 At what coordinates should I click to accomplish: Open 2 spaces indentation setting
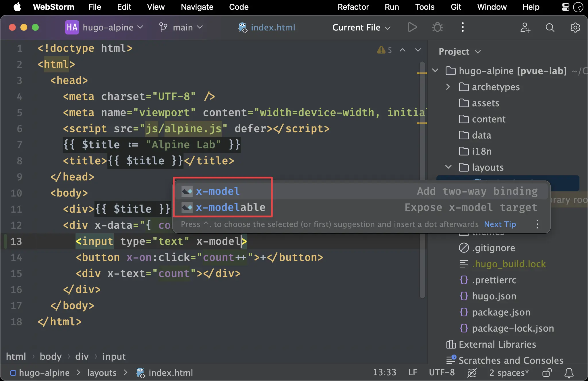pos(509,373)
